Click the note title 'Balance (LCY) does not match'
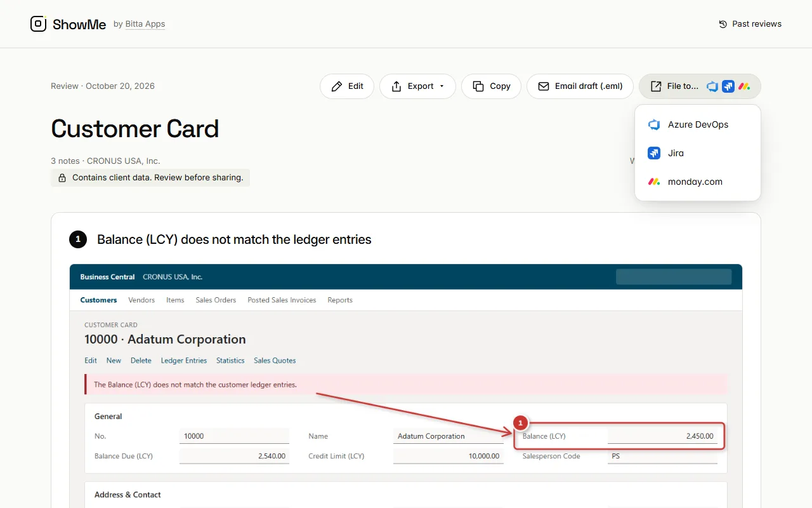The width and height of the screenshot is (812, 508). coord(234,239)
